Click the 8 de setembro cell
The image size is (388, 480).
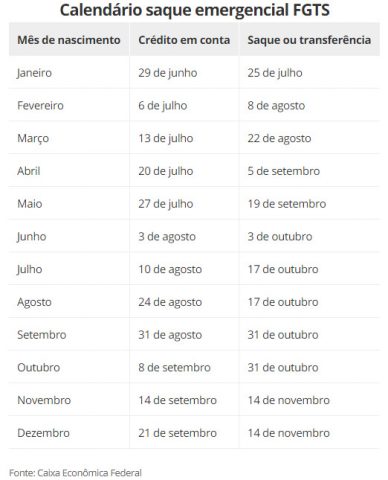tap(174, 367)
